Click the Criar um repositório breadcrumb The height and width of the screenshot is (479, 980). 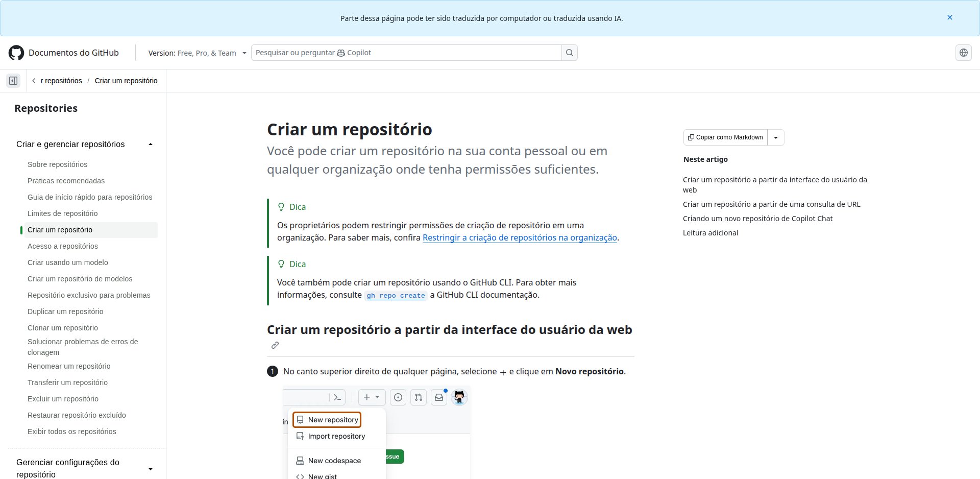pyautogui.click(x=126, y=81)
